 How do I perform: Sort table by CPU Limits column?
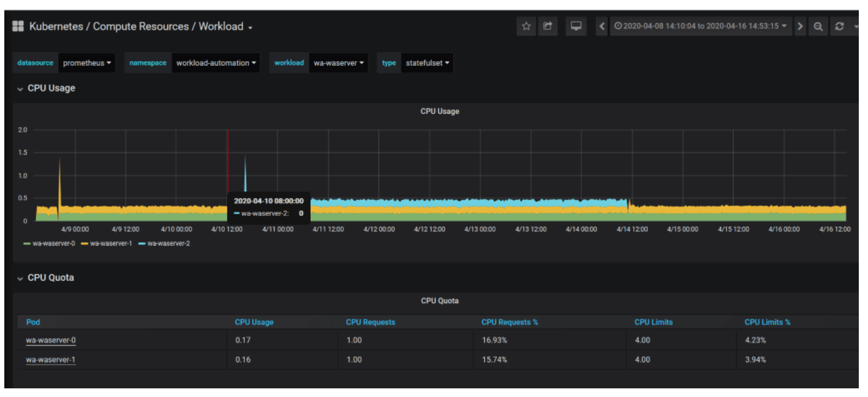[x=653, y=322]
